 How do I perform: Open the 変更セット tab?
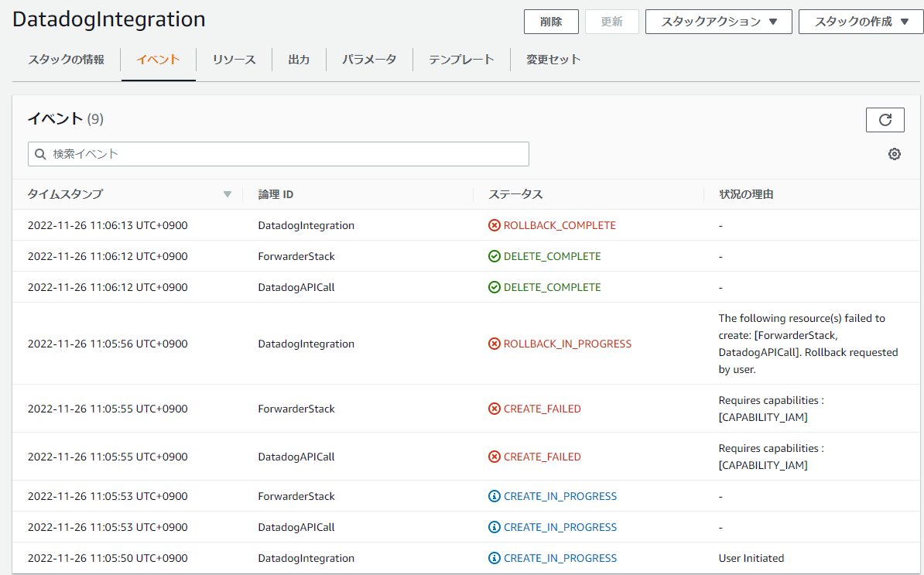point(553,60)
